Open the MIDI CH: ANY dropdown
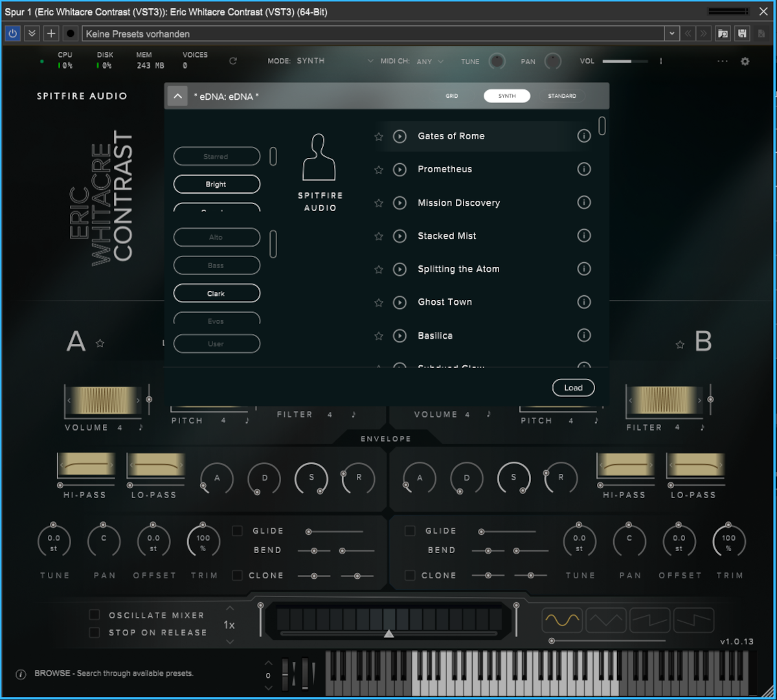The width and height of the screenshot is (777, 700). click(412, 62)
